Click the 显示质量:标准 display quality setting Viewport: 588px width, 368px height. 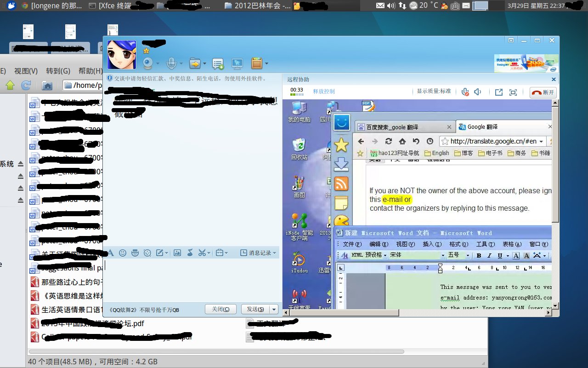[x=434, y=91]
